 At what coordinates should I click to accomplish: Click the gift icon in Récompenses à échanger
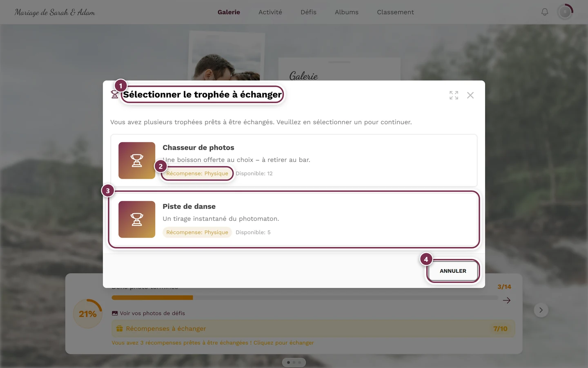click(x=120, y=329)
